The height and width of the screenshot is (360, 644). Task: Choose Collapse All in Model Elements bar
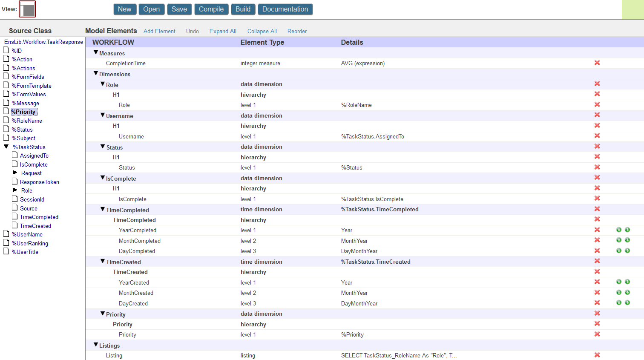[x=262, y=31]
